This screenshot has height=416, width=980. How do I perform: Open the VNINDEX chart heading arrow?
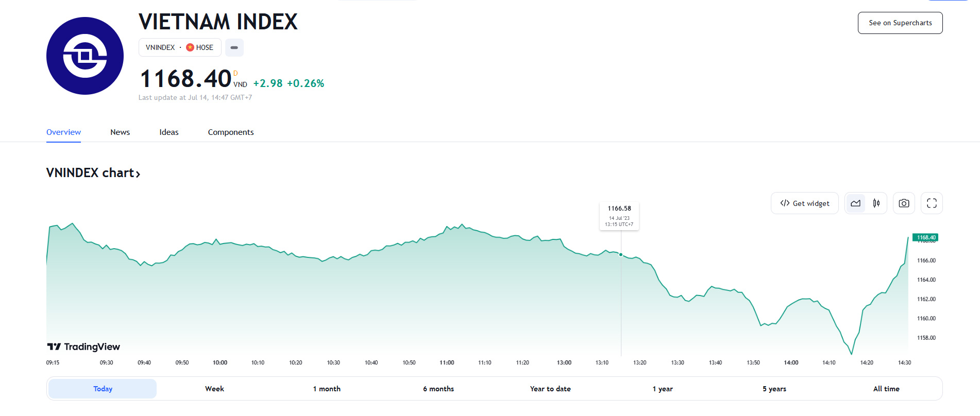tap(138, 174)
